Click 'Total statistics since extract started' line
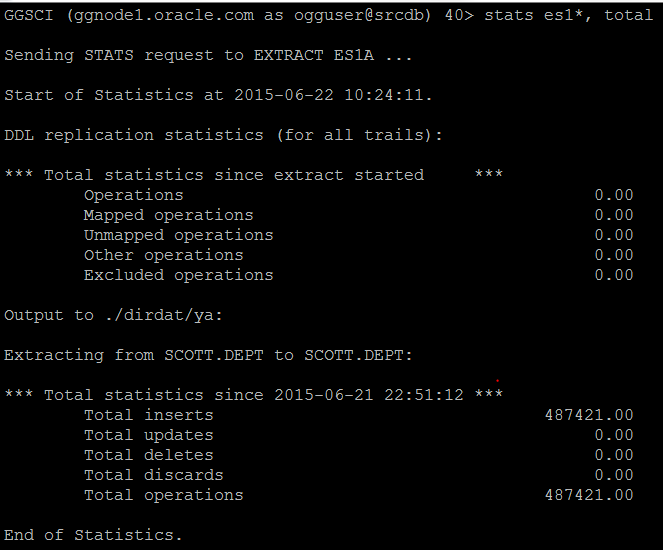The image size is (663, 550). [253, 175]
